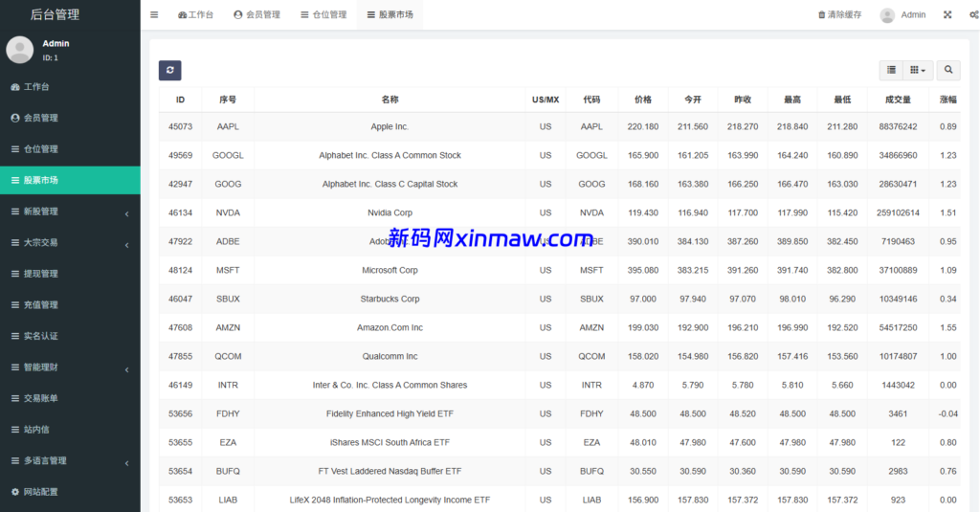Click the Microsoft Corp name cell

(390, 270)
